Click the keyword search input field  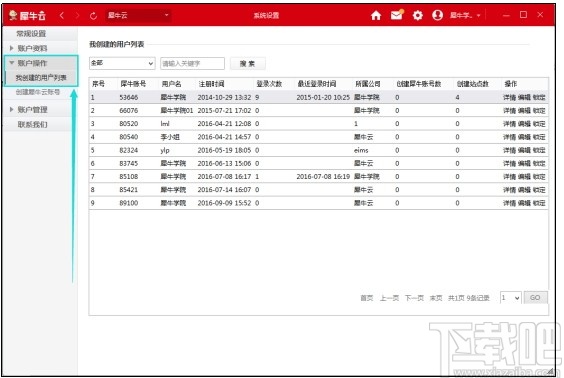tap(192, 64)
